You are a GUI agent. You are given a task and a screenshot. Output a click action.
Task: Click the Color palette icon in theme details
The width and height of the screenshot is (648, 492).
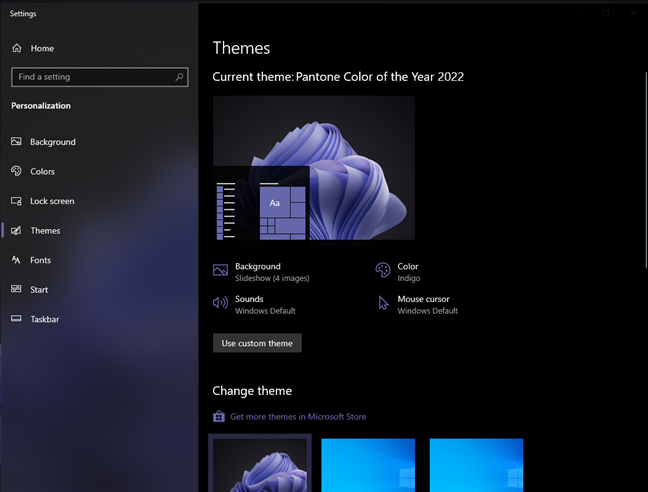pyautogui.click(x=383, y=270)
